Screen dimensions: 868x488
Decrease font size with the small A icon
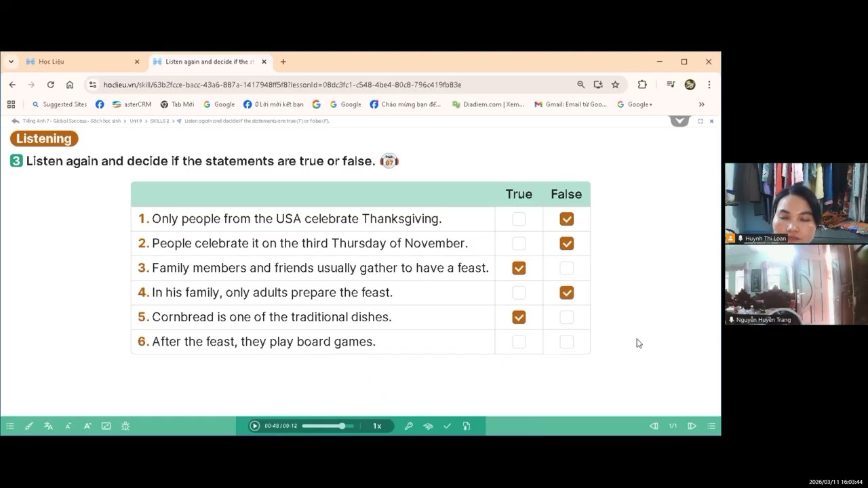click(68, 426)
